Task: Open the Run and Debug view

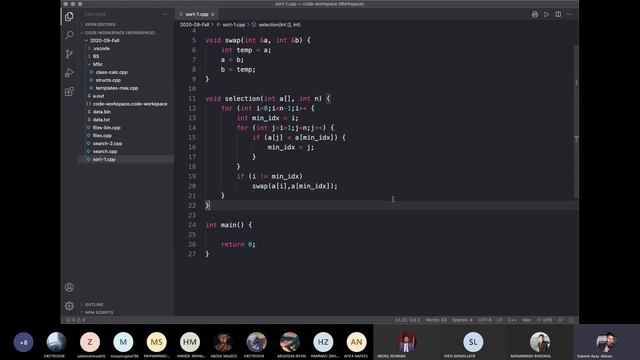Action: pyautogui.click(x=69, y=73)
